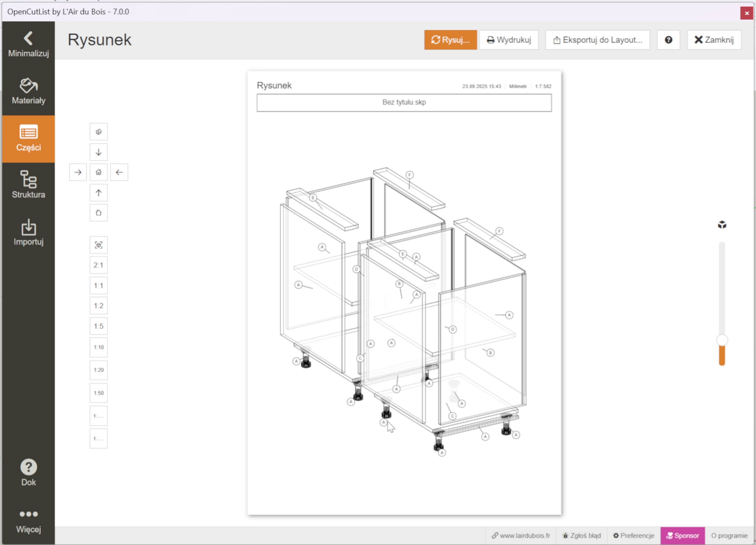This screenshot has height=545, width=756.
Task: Open the www.lairdubois.fr link
Action: coord(521,536)
